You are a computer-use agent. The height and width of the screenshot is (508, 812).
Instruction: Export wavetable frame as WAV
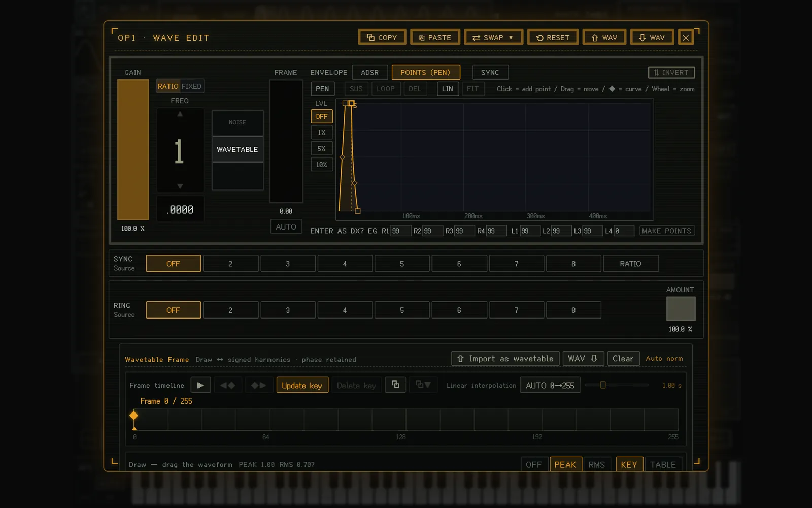point(583,359)
